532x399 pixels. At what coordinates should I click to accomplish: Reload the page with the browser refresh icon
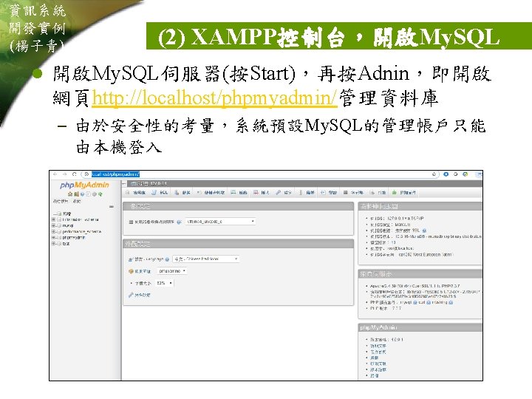(74, 174)
